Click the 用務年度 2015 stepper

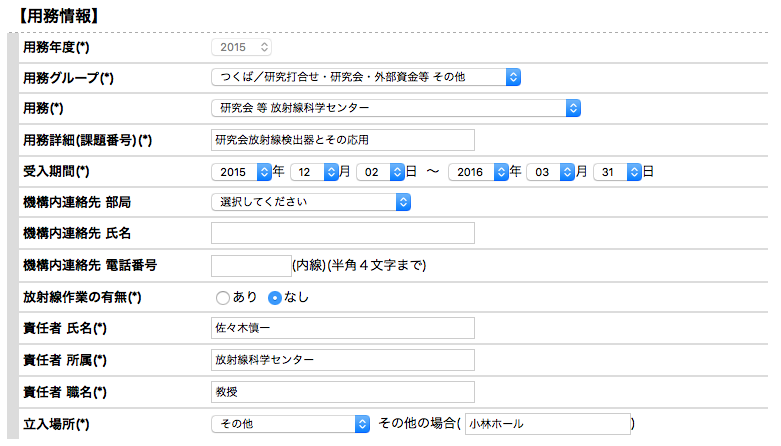(x=242, y=47)
